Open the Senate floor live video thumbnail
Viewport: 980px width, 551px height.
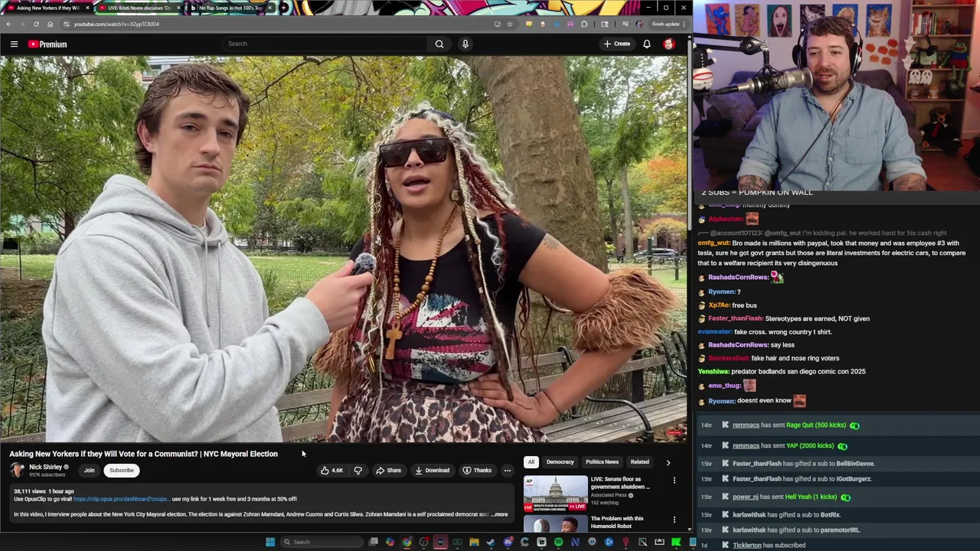[556, 494]
